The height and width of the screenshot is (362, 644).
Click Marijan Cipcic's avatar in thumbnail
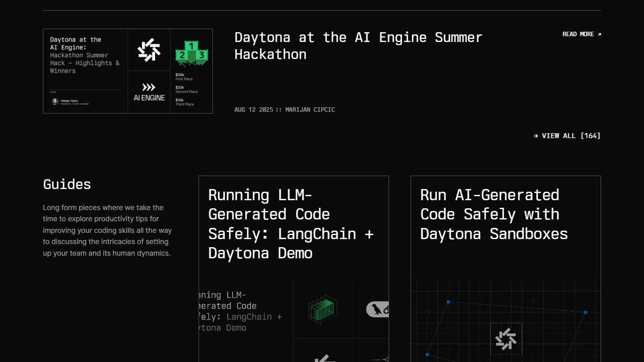[55, 101]
